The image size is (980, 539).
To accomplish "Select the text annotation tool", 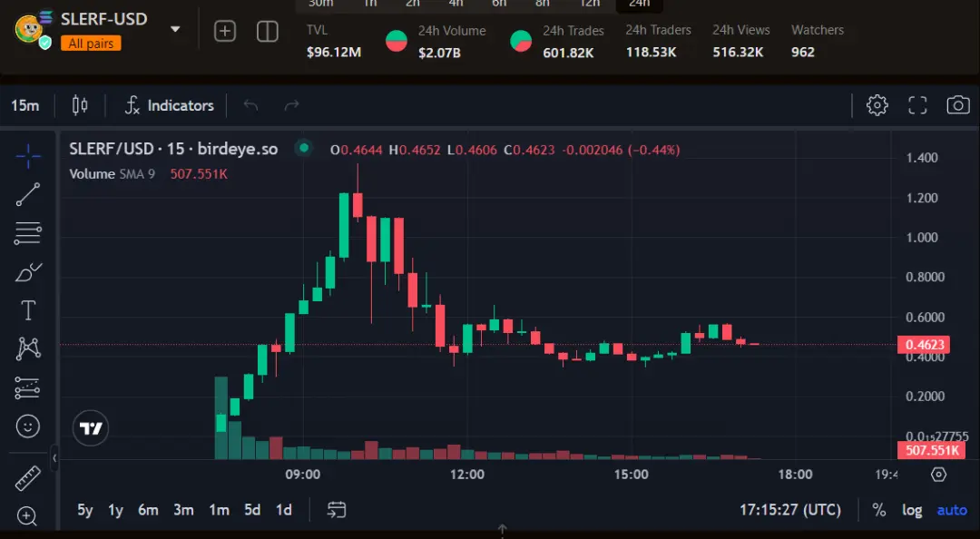I will coord(28,310).
